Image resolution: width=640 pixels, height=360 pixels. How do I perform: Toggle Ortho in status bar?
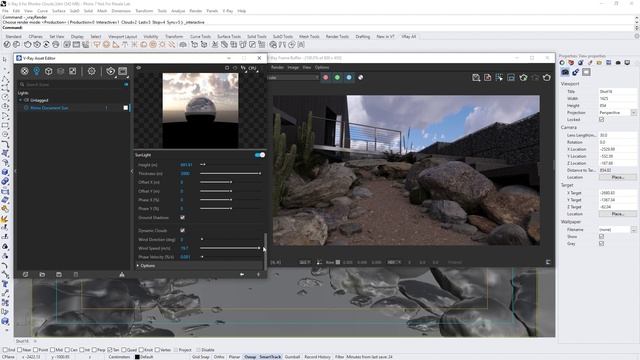[x=219, y=357]
